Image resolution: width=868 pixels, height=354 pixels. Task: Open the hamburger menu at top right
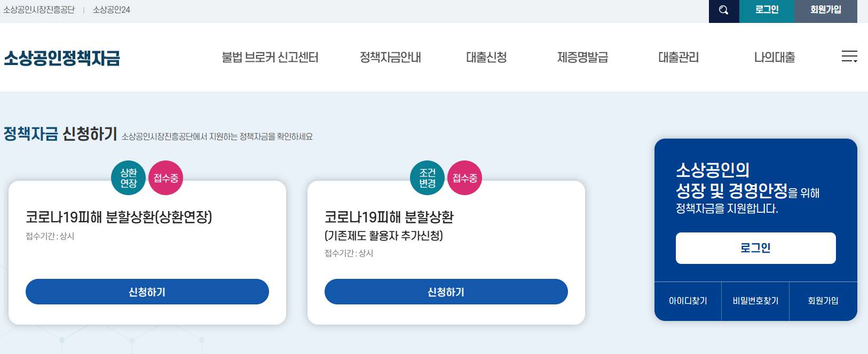coord(849,57)
